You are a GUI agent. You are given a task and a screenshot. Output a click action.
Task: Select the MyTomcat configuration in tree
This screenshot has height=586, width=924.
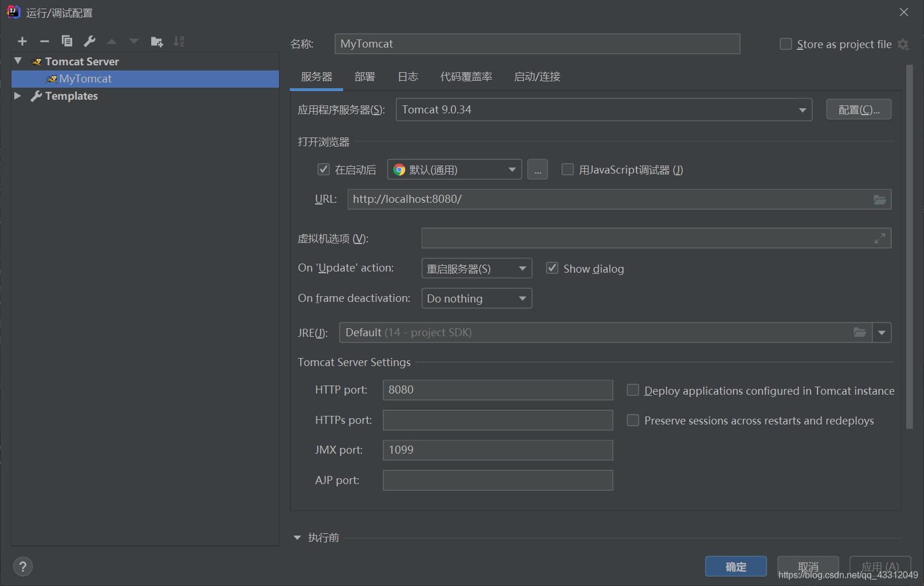coord(145,79)
